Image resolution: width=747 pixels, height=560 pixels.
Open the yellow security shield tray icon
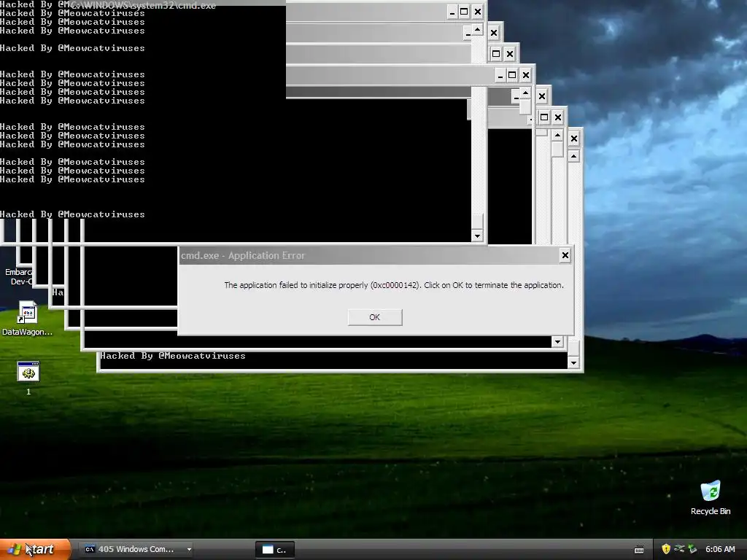(666, 549)
